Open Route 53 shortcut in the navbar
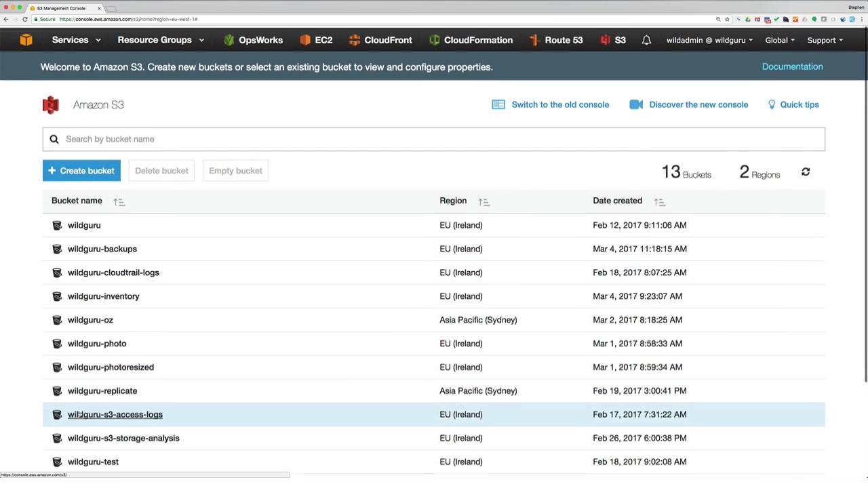 coord(556,40)
